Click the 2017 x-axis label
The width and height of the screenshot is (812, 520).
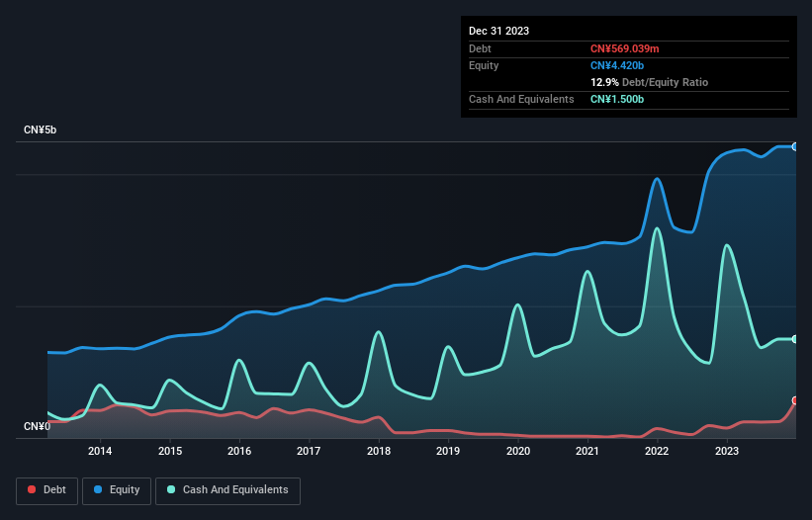point(309,451)
